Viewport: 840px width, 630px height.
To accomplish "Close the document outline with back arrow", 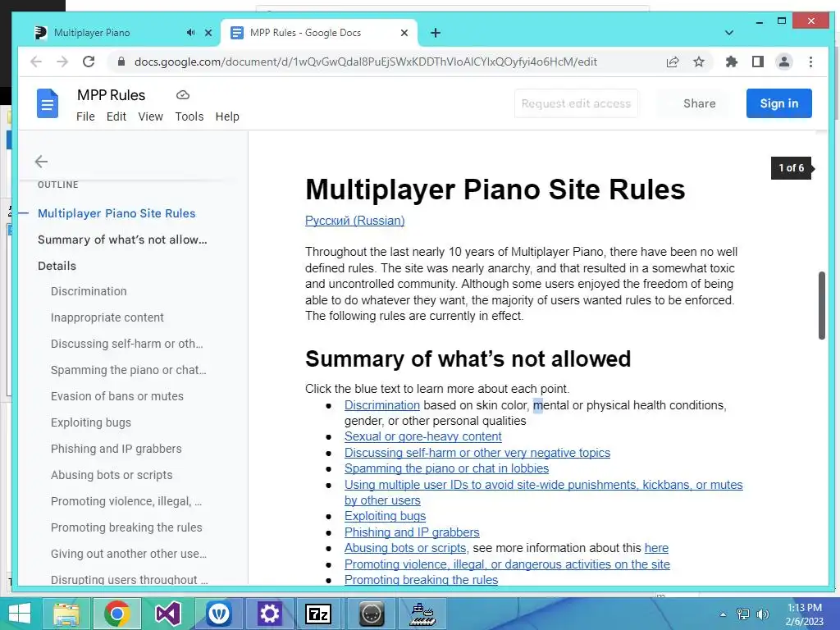I will point(41,162).
